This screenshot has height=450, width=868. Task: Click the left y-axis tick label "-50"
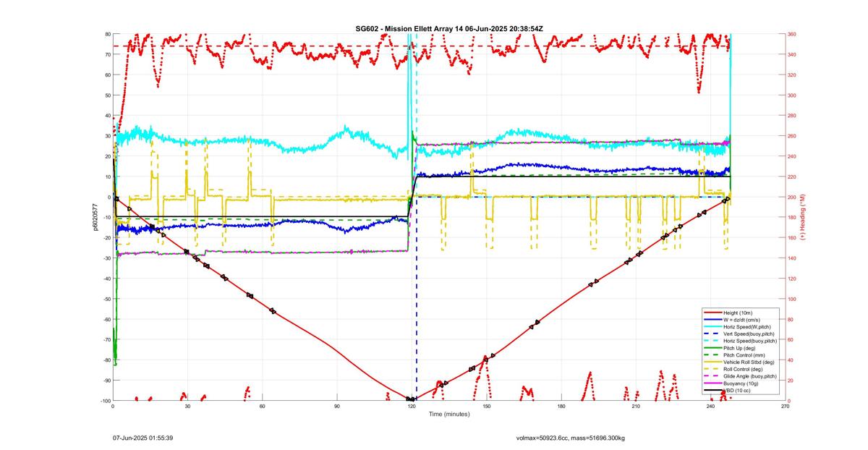(x=106, y=299)
